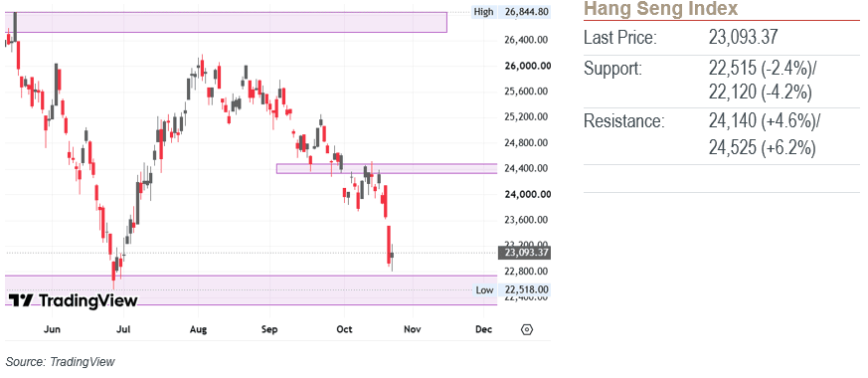Select the upper purple resistance zone

(x=226, y=22)
